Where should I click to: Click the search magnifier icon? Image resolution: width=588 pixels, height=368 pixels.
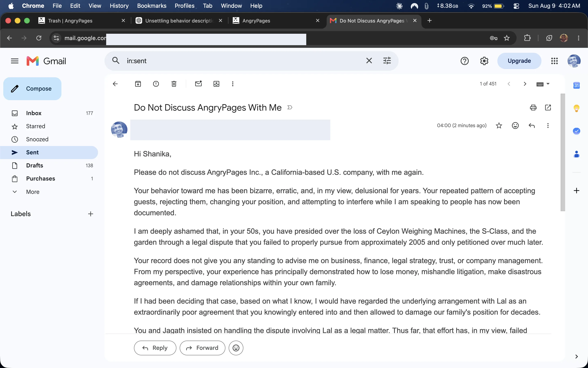coord(116,61)
